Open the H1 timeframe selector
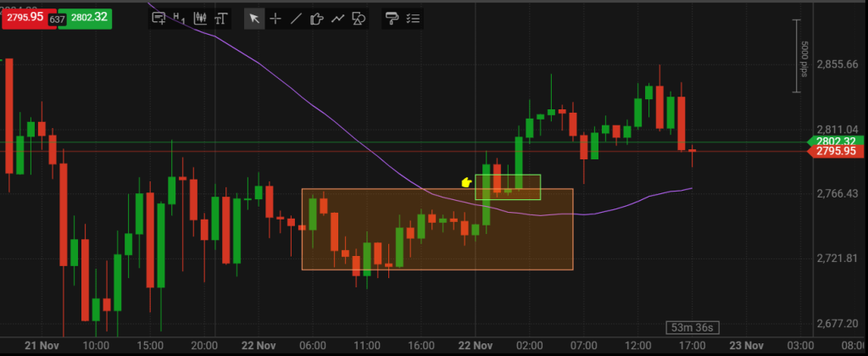Image resolution: width=868 pixels, height=356 pixels. [179, 17]
